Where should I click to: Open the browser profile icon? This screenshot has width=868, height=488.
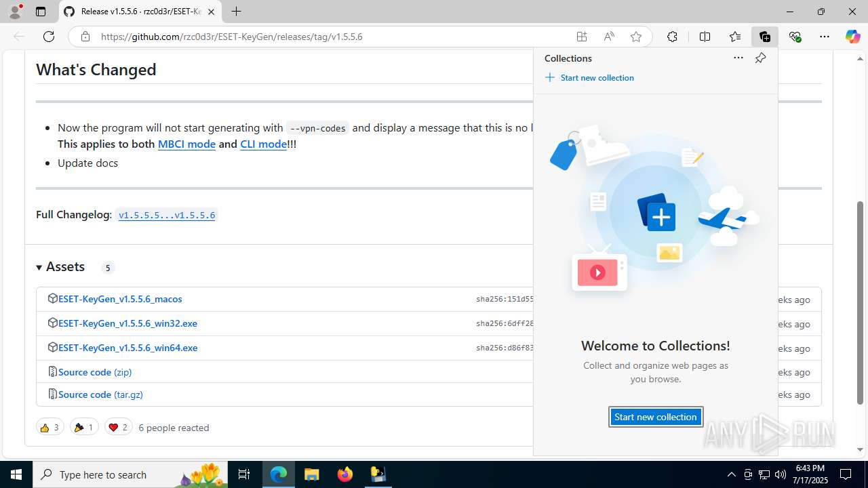click(x=15, y=12)
